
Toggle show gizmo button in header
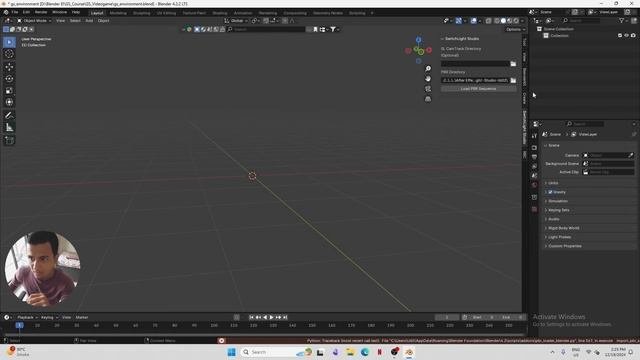(x=458, y=20)
